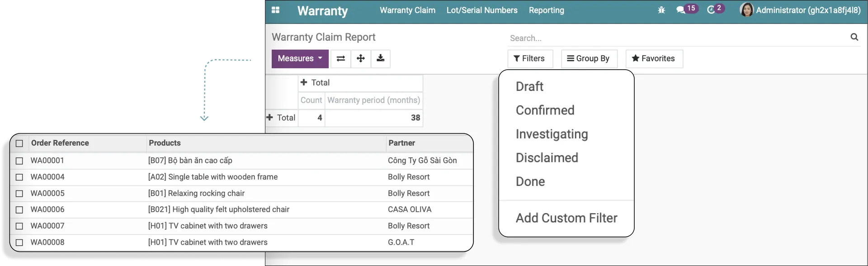Screen dimensions: 868x266
Task: Open the activities clock icon
Action: pyautogui.click(x=716, y=9)
